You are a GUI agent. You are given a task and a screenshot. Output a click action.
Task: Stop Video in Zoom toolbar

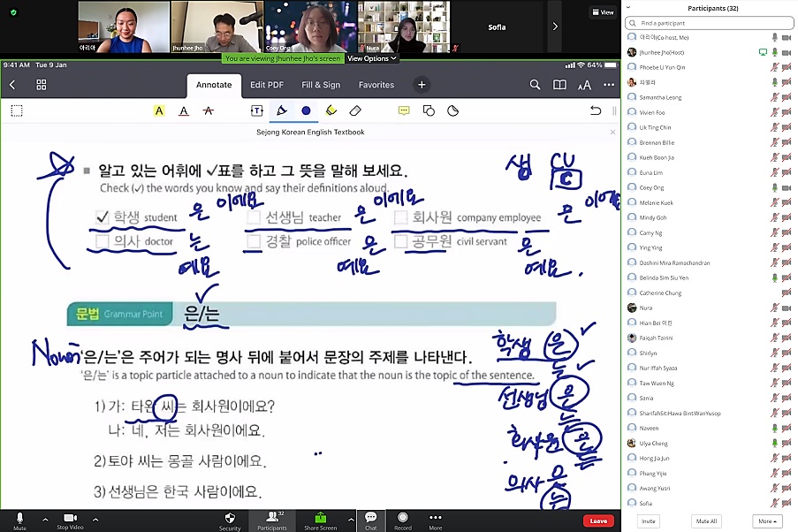pos(70,521)
